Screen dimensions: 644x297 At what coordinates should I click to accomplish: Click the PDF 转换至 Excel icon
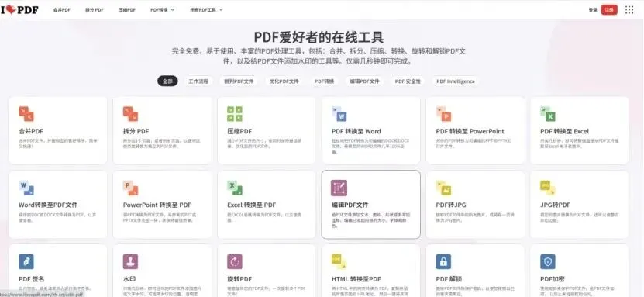tap(548, 114)
